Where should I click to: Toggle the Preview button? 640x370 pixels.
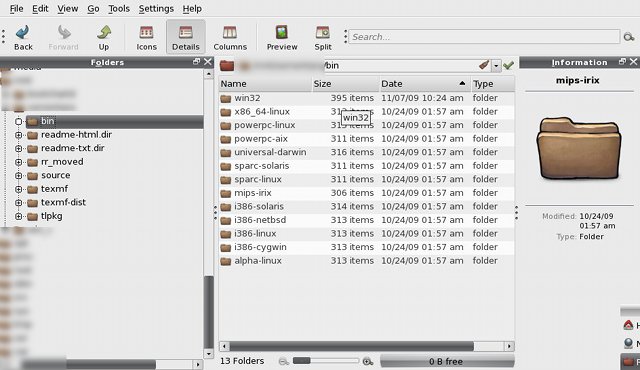click(x=282, y=37)
